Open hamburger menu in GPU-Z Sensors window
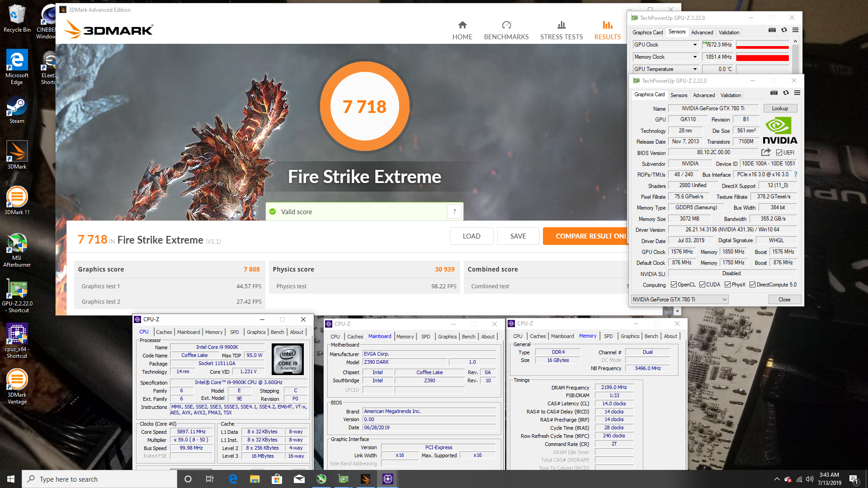868x488 pixels. (x=795, y=30)
